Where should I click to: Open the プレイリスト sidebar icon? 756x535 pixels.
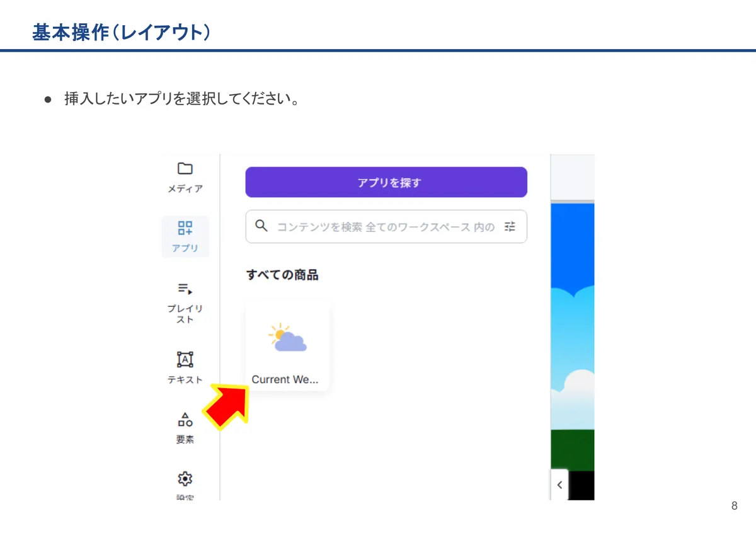click(185, 289)
